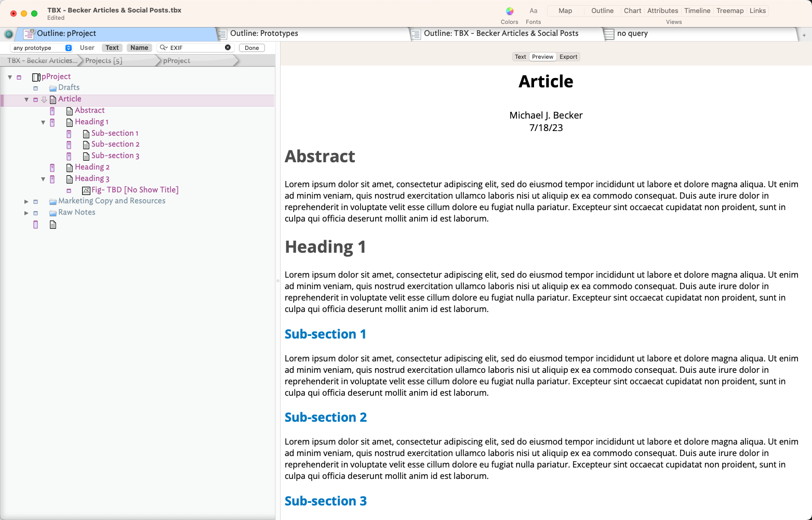
Task: Switch the right pane to Text mode
Action: 521,57
